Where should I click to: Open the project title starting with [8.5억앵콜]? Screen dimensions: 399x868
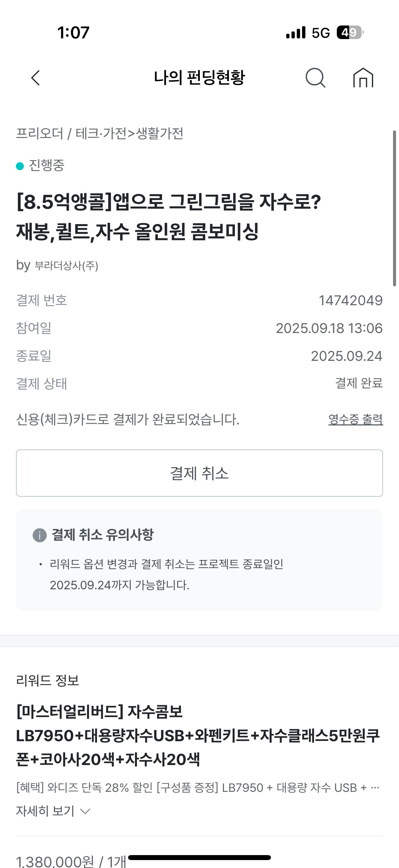[168, 217]
